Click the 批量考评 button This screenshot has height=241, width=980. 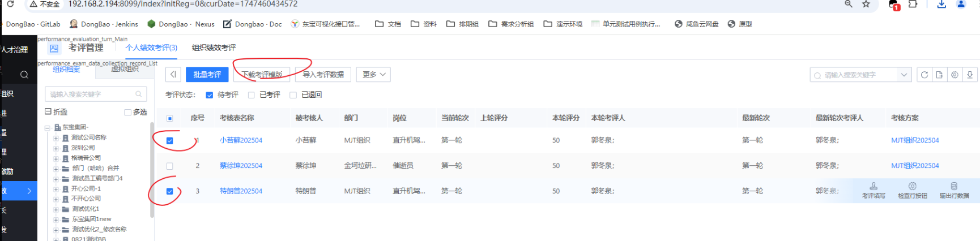207,75
